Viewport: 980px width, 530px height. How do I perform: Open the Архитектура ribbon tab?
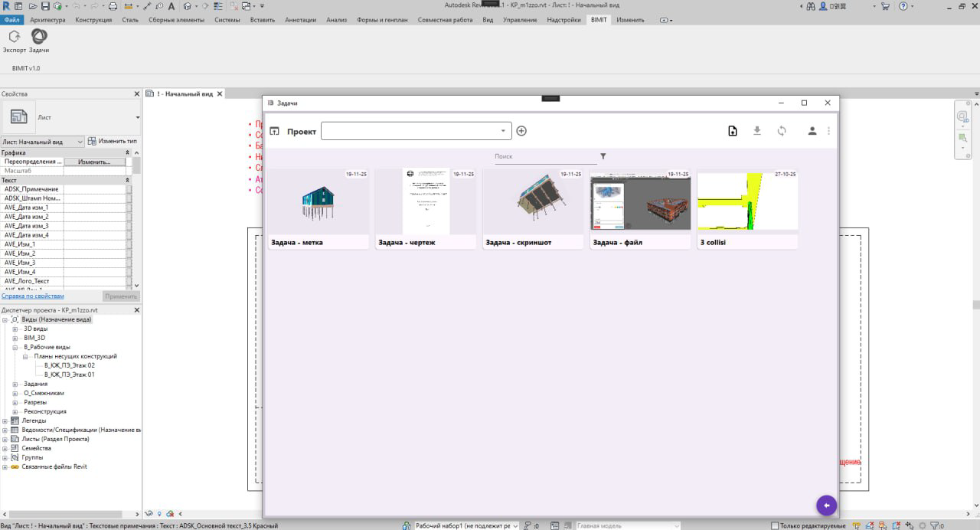[x=47, y=20]
